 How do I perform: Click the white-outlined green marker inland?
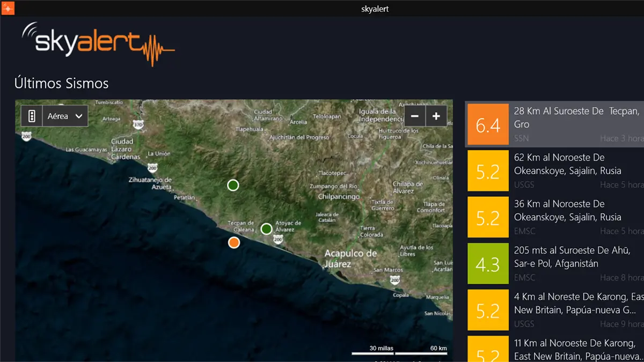[x=232, y=185]
